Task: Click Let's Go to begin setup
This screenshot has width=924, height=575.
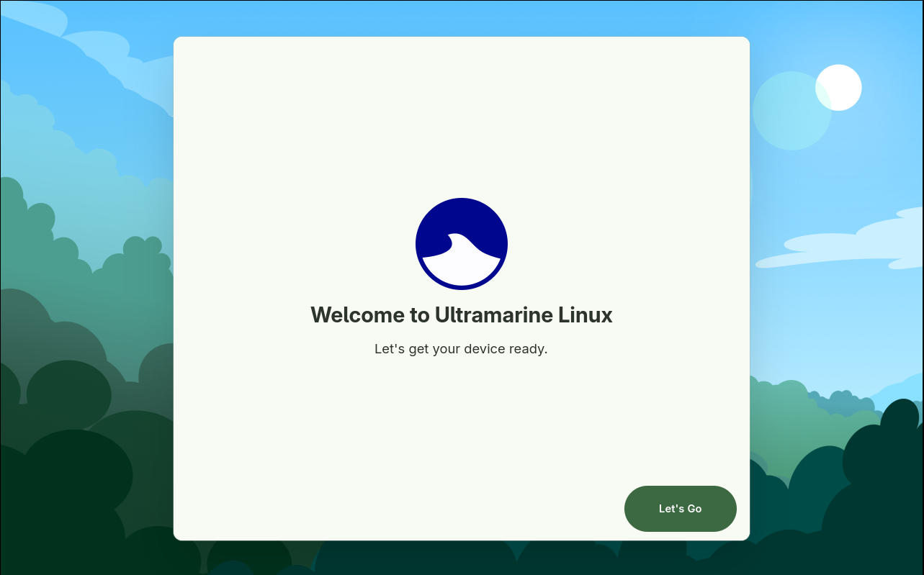Action: tap(680, 509)
